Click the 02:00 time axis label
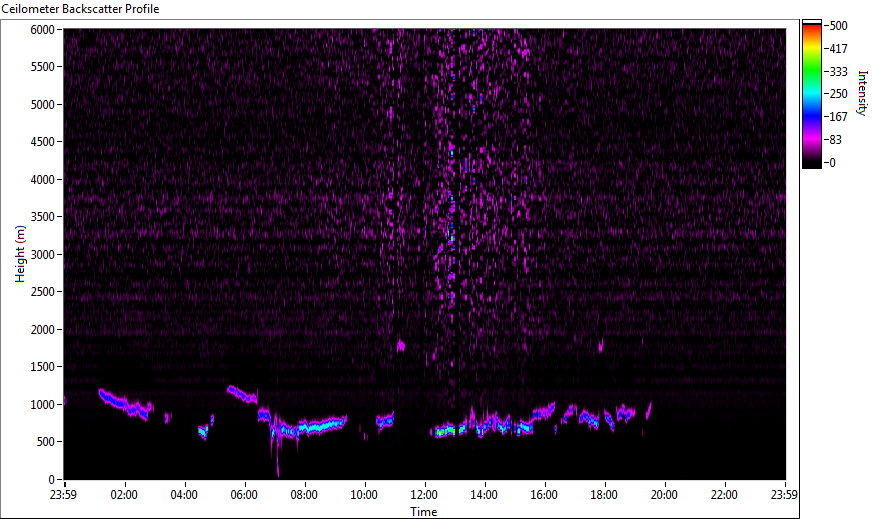The width and height of the screenshot is (872, 519). pyautogui.click(x=124, y=495)
